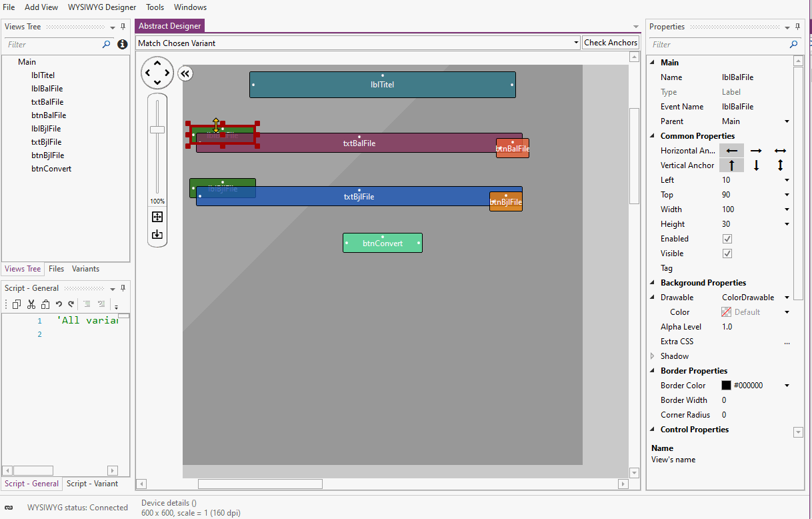Click the comment block icon in Script toolbar

coord(87,304)
